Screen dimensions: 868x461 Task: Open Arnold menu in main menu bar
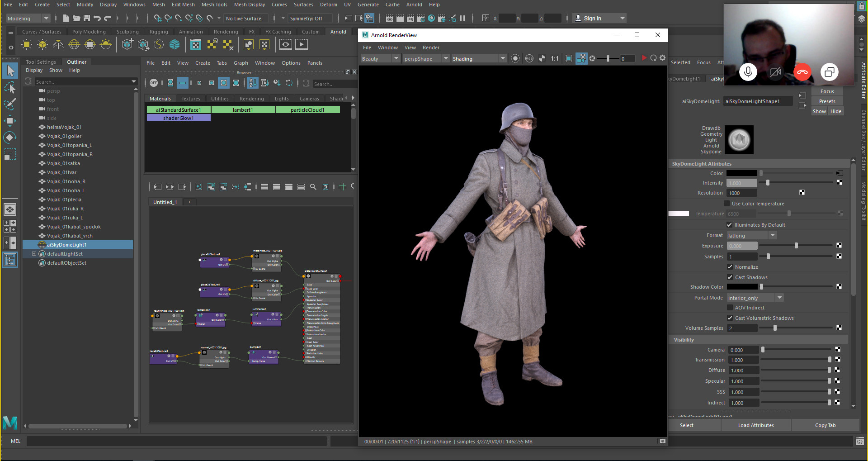coord(414,5)
